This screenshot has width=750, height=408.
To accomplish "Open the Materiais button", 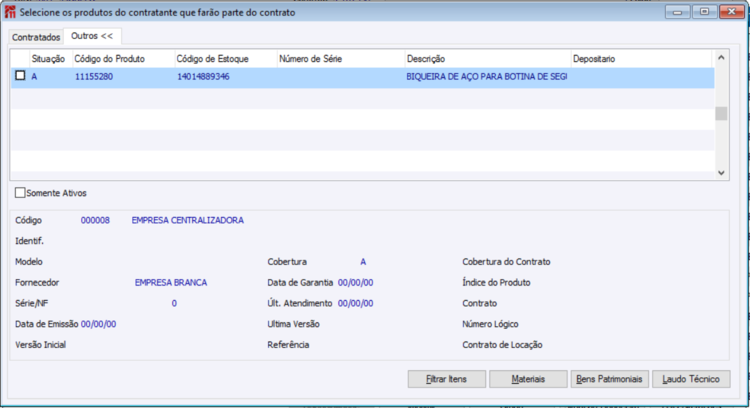I will (x=528, y=379).
